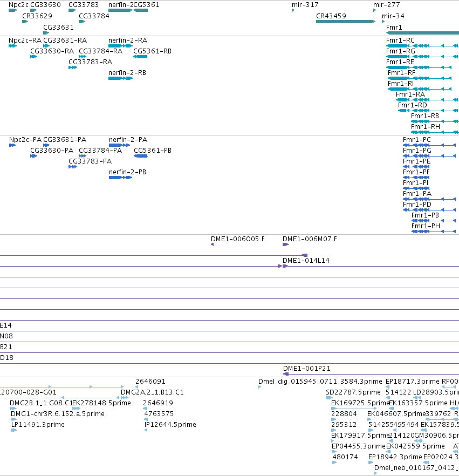Select the Fmr1-RF transcript label
459x476 pixels.
coord(401,73)
